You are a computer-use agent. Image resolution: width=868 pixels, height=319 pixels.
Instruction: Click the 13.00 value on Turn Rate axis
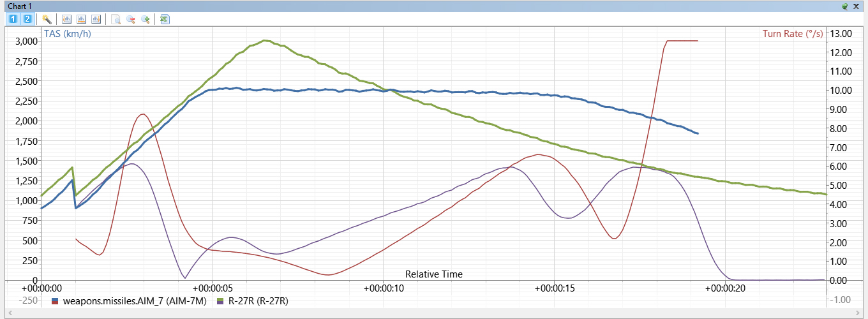click(841, 33)
